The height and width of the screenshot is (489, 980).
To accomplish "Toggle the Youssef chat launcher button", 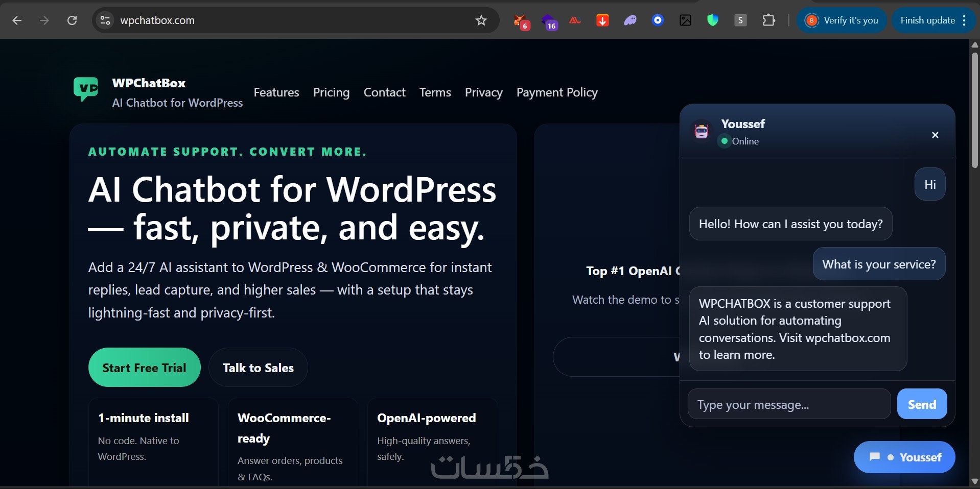I will (904, 457).
